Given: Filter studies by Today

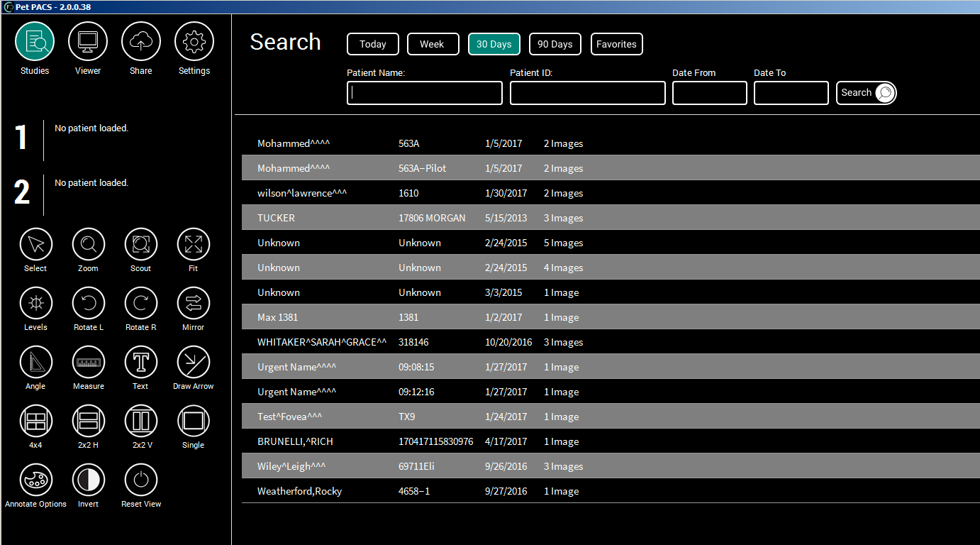Looking at the screenshot, I should point(373,44).
